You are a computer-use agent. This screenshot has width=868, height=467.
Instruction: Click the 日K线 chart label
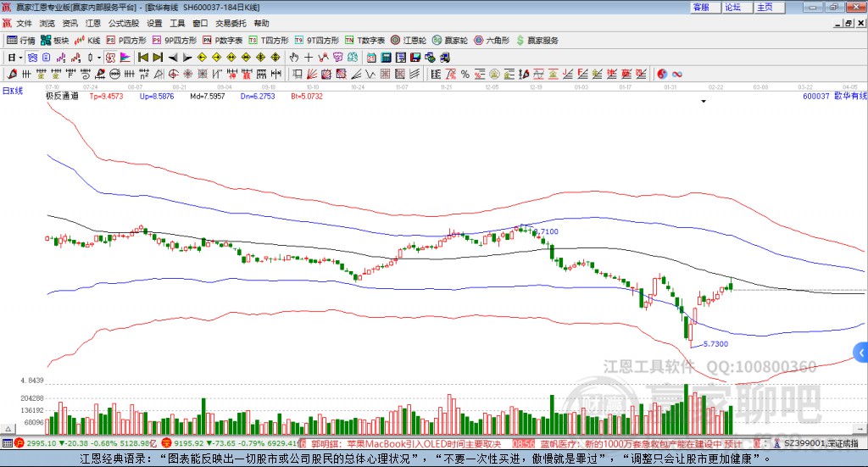pos(12,91)
